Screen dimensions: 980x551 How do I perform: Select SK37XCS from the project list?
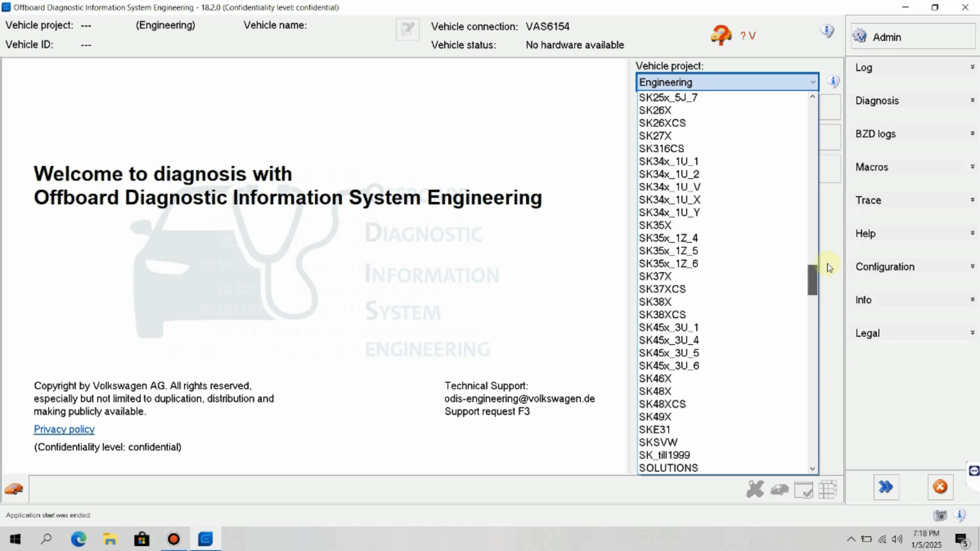pos(662,289)
